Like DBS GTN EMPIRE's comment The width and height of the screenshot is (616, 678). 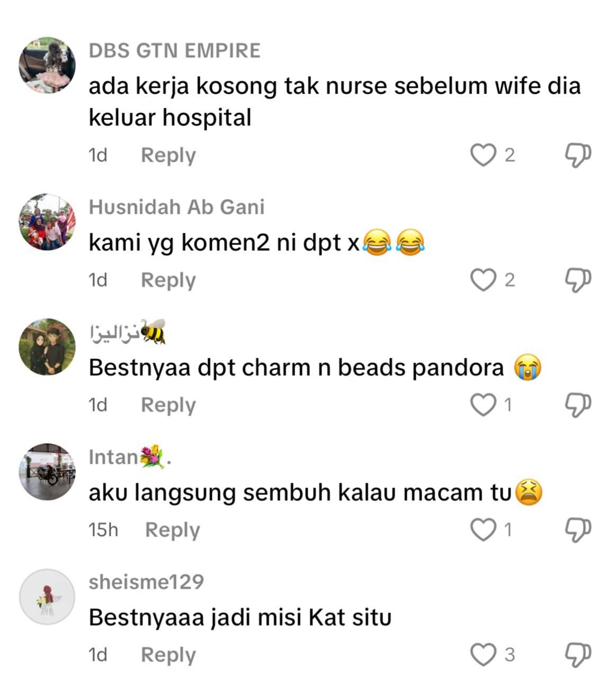483,155
